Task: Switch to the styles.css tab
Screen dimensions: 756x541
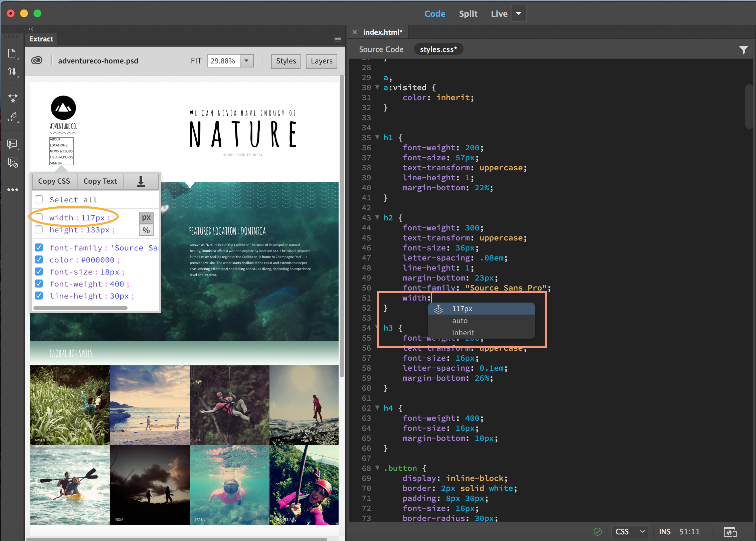Action: (438, 49)
